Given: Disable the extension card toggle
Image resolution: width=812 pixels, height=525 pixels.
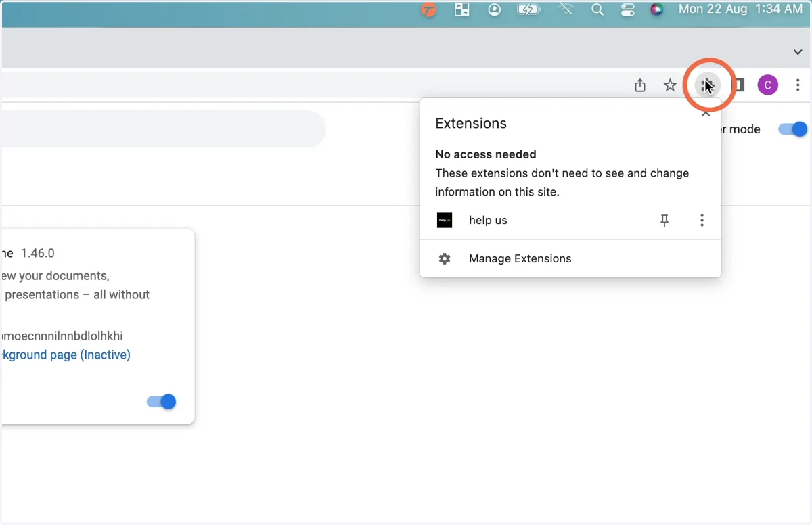Looking at the screenshot, I should pos(162,402).
